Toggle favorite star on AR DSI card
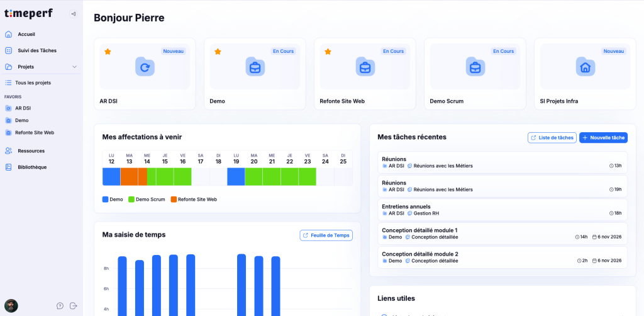Image resolution: width=644 pixels, height=316 pixels. 108,52
